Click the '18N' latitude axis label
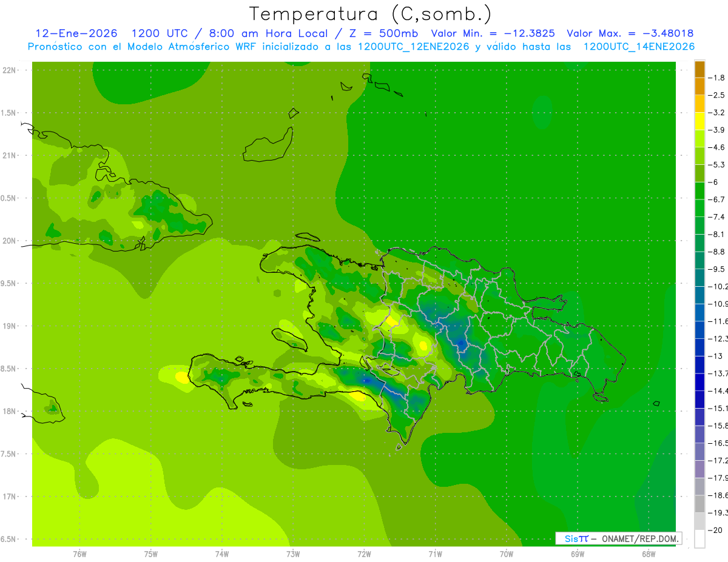728x562 pixels. pos(9,411)
